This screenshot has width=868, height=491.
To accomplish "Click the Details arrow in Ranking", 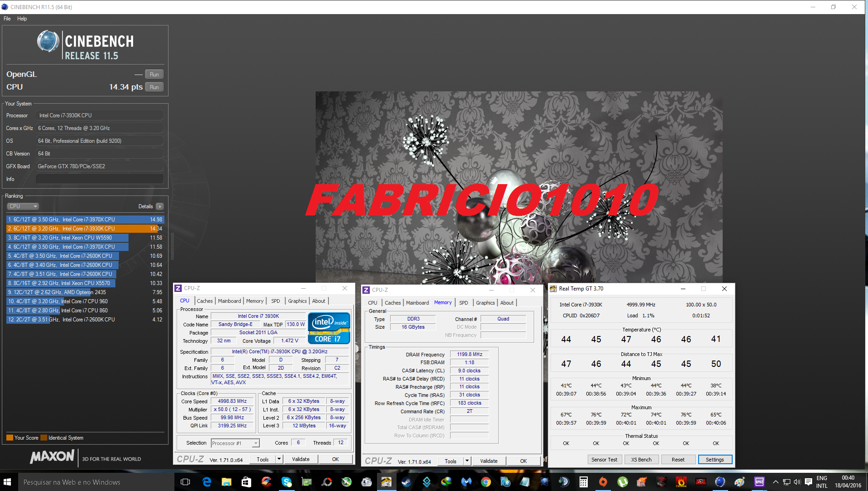I will (x=160, y=206).
